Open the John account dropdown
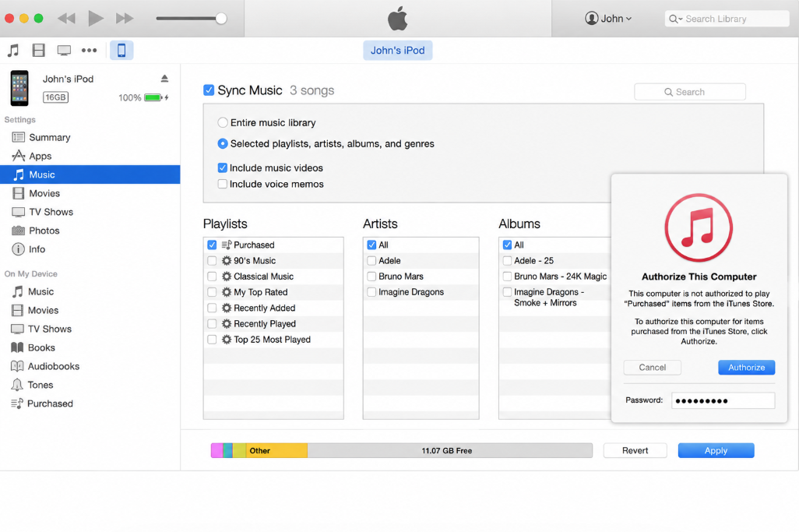This screenshot has height=532, width=799. pos(608,19)
